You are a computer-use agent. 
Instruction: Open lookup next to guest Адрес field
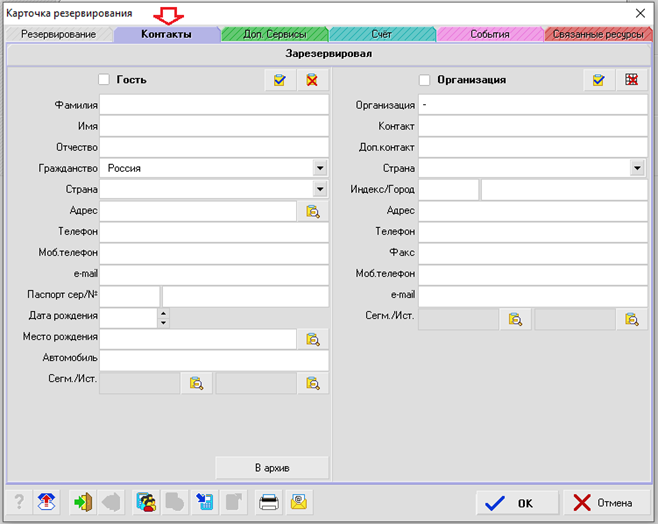(312, 211)
